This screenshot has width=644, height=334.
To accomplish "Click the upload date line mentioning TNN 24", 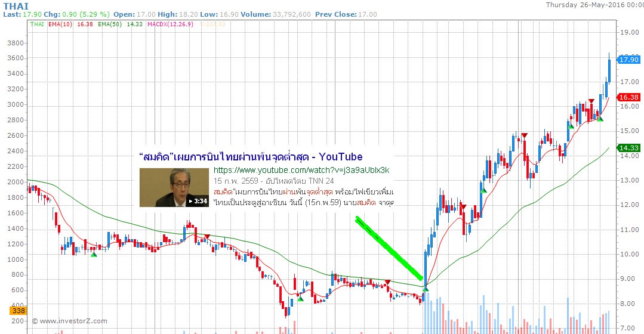I will click(273, 181).
